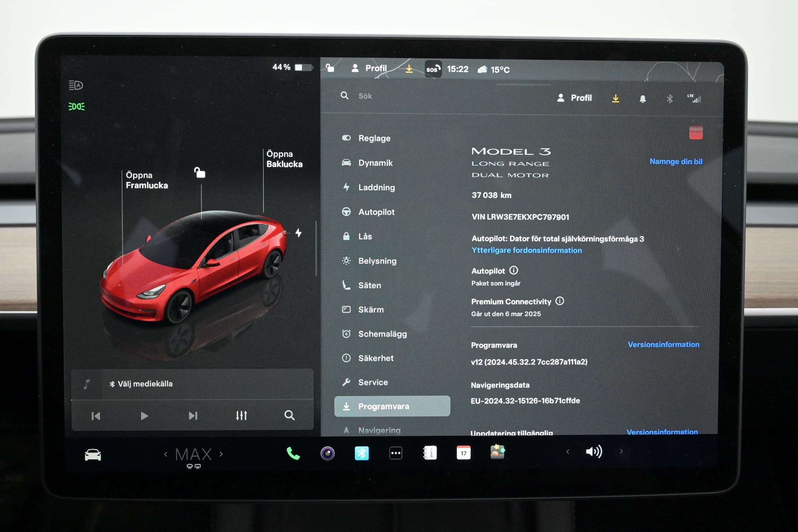Open the owner's manual app

point(430,453)
